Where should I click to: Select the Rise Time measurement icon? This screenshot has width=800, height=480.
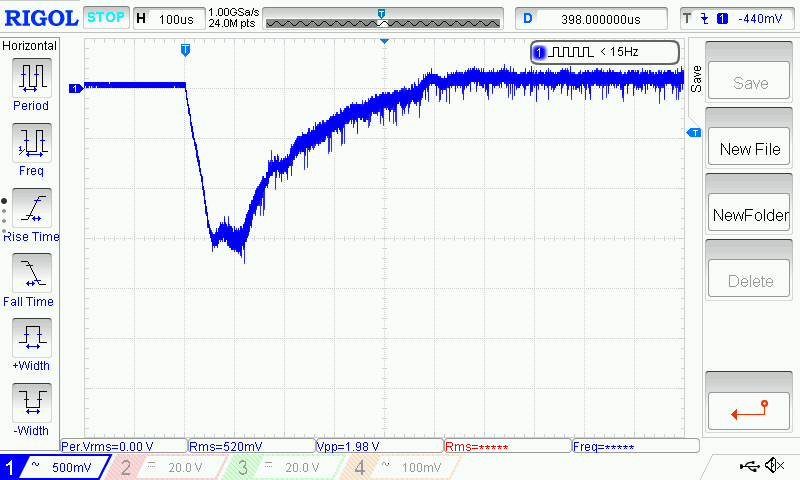(31, 207)
